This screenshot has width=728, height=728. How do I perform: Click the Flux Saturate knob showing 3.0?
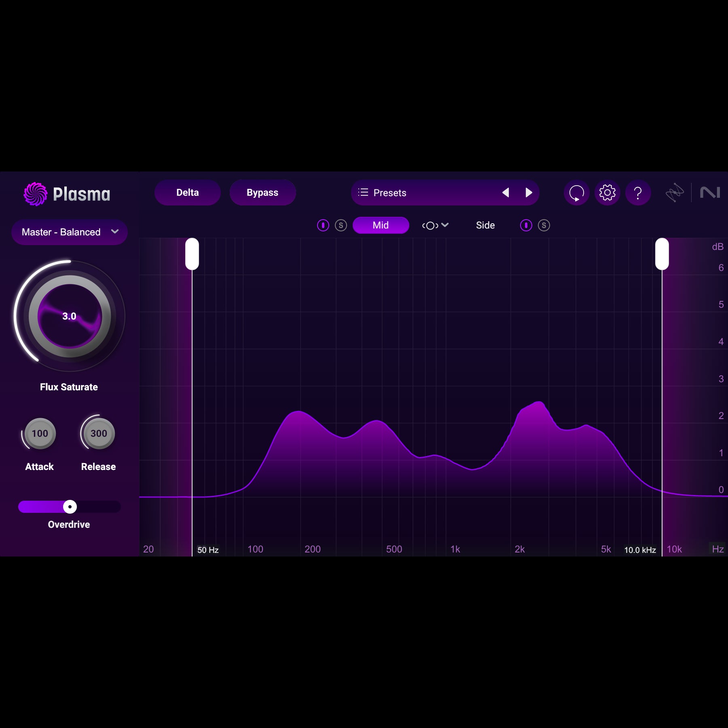pos(70,316)
